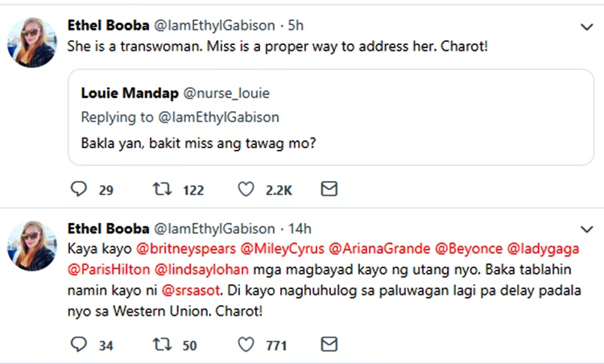Like the tweet with 2.2K likes

pos(247,189)
